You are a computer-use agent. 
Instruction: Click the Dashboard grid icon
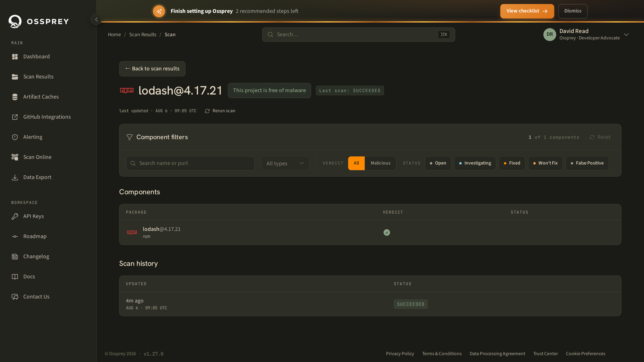(x=15, y=57)
